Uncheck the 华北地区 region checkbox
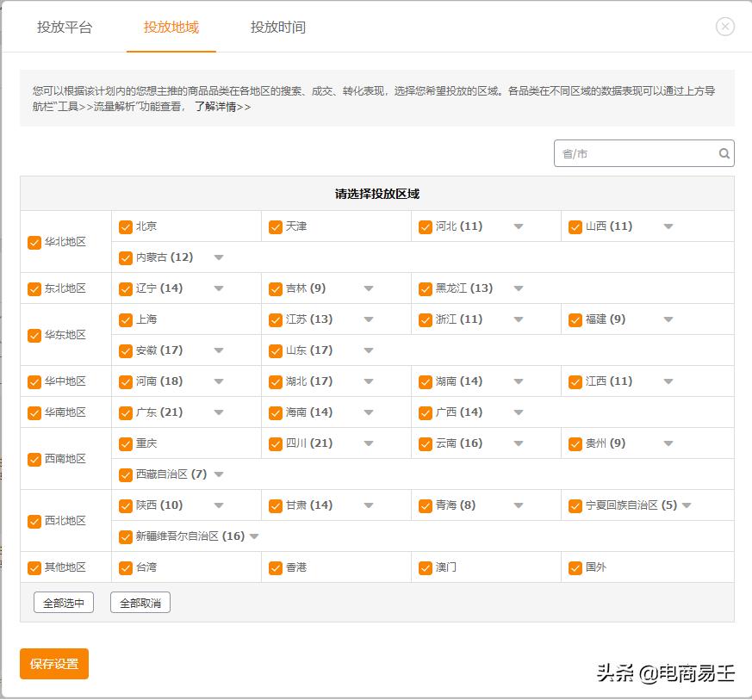Viewport: 752px width, 700px height. 34,243
